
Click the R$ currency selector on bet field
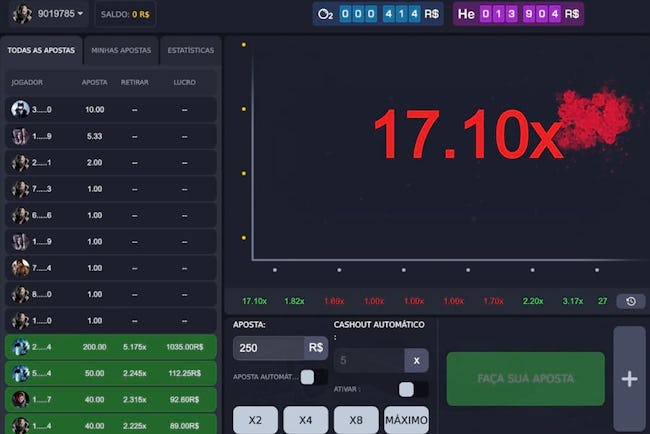click(316, 347)
